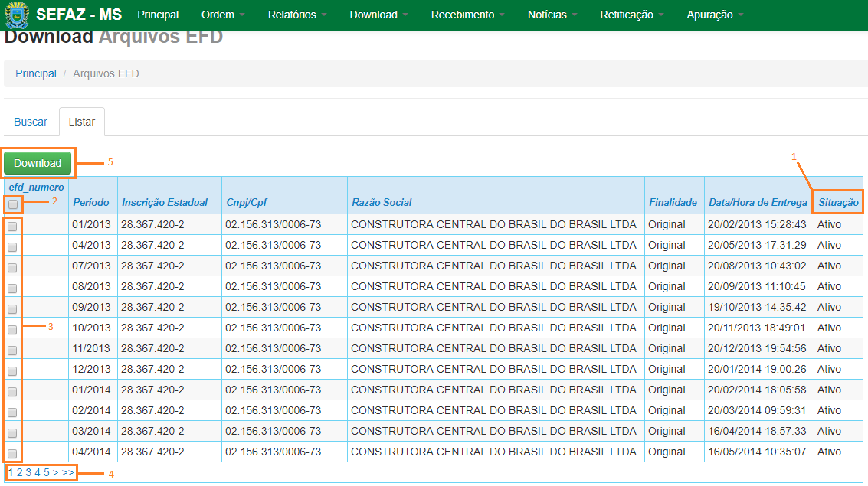The height and width of the screenshot is (486, 868).
Task: Click the Principal breadcrumb link
Action: point(36,73)
